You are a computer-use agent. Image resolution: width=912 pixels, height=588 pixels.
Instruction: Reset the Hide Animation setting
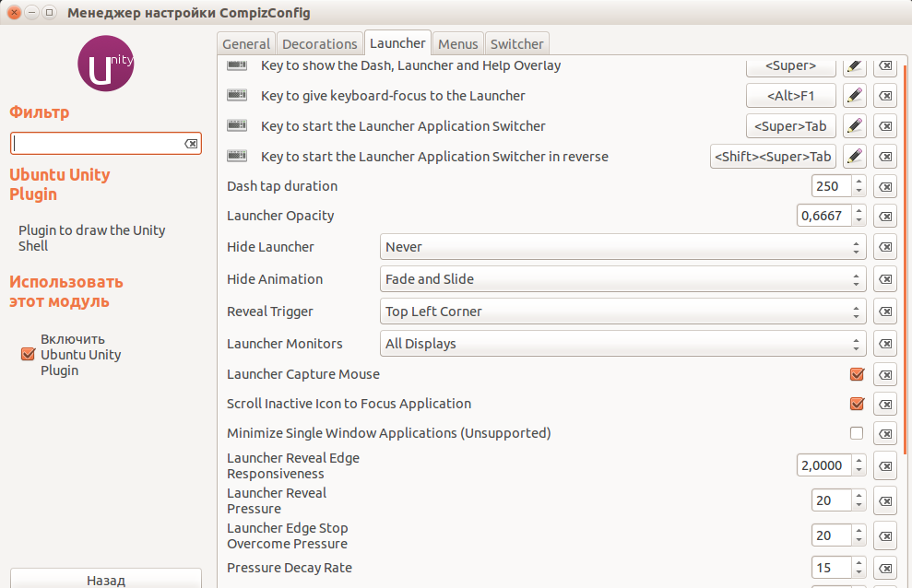tap(884, 279)
